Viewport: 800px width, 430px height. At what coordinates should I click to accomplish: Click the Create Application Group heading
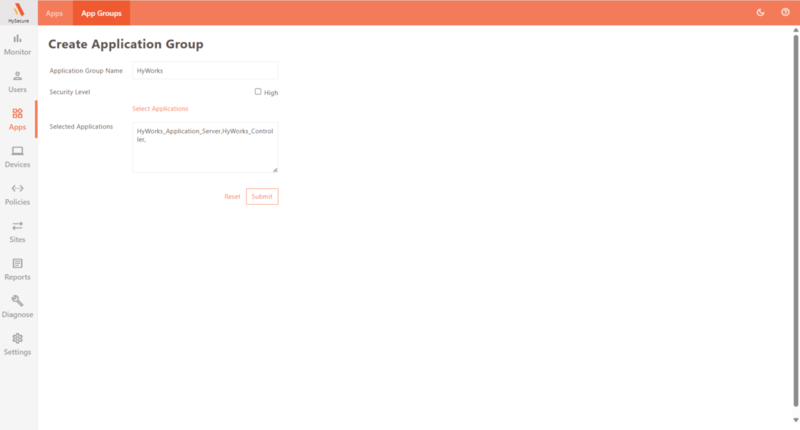click(x=126, y=44)
